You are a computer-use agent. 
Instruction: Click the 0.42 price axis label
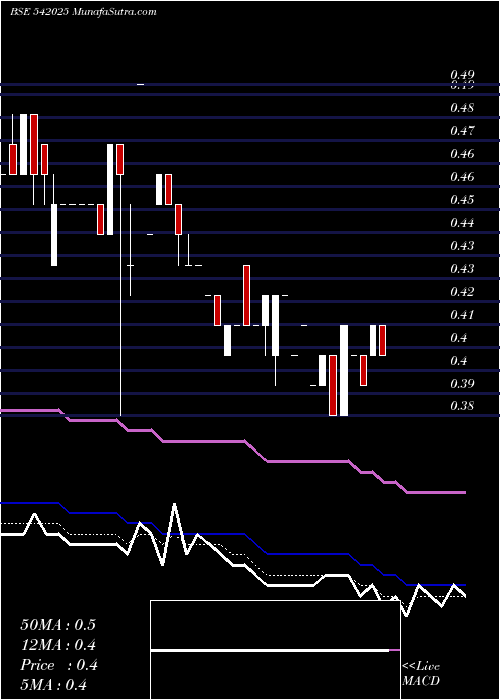[x=462, y=292]
